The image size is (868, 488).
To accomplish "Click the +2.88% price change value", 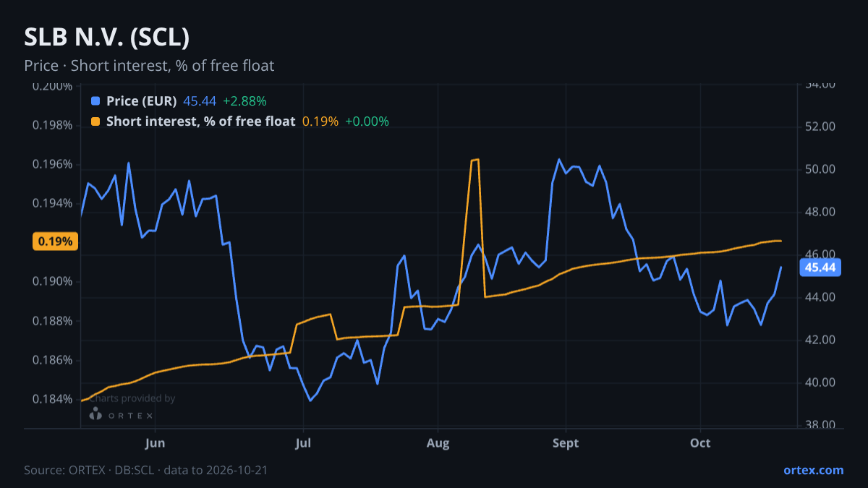I will (244, 101).
